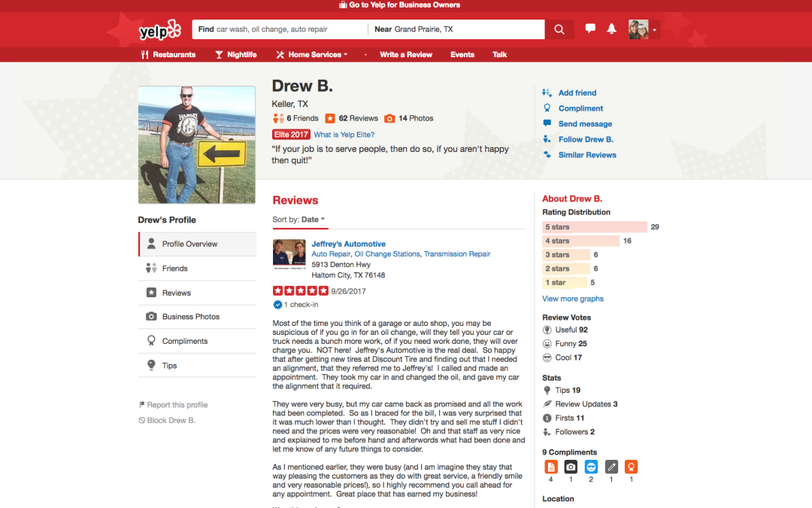812x508 pixels.
Task: Select Business Photos in the profile sidebar
Action: (x=197, y=317)
